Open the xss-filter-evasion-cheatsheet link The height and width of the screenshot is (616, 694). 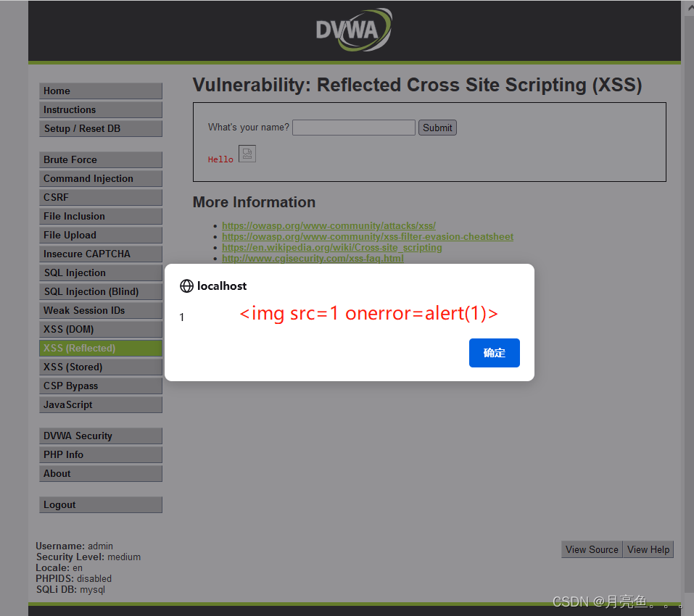click(368, 236)
